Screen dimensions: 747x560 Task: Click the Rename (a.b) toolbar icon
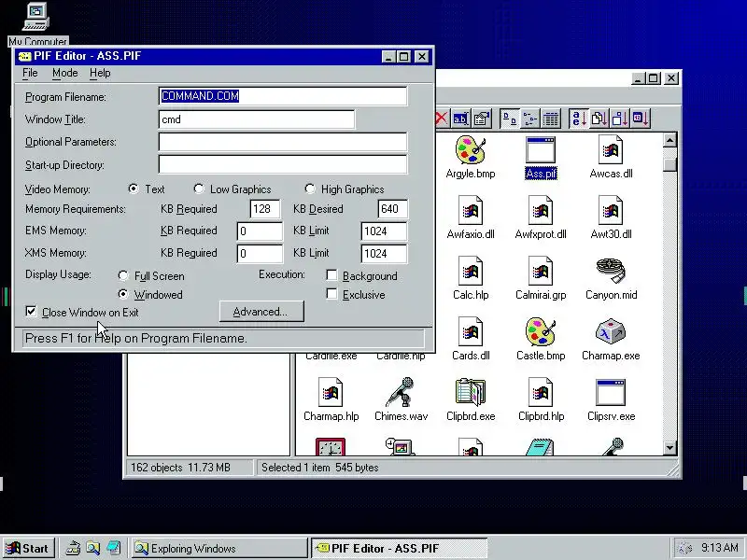tap(460, 119)
